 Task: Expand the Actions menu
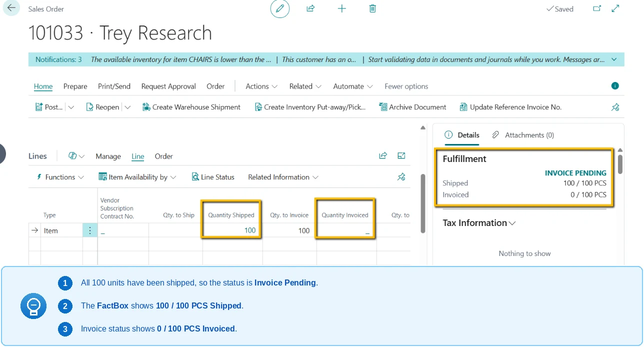point(261,86)
